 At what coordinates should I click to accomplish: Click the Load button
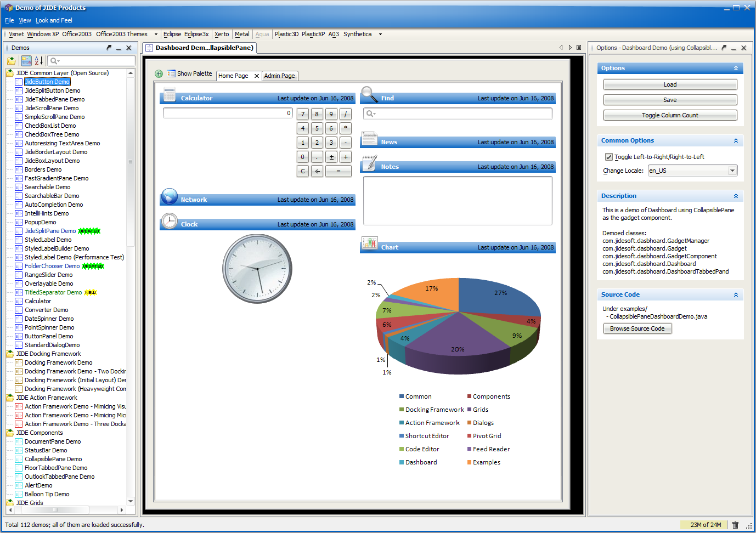click(x=670, y=84)
